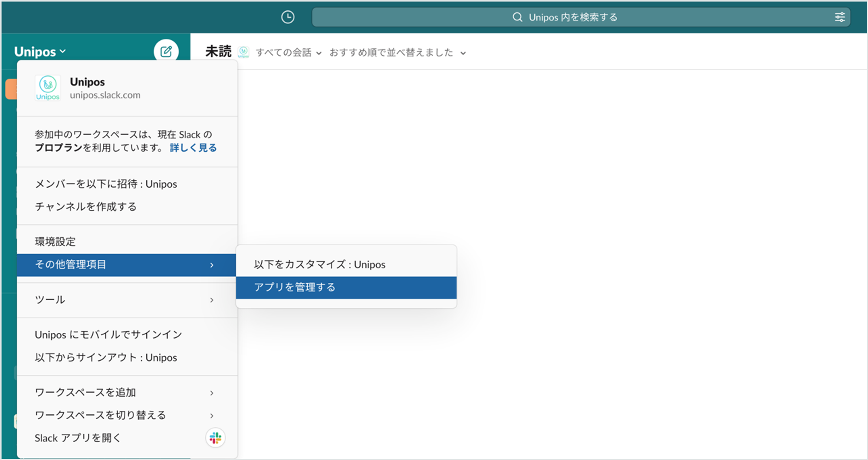Choose チャンネルを作成する
Viewport: 868px width, 460px height.
(x=127, y=207)
